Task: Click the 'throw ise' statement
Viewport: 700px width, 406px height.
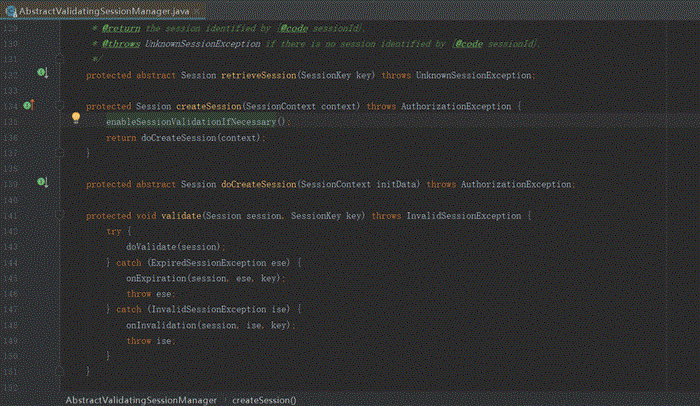Action: 149,341
